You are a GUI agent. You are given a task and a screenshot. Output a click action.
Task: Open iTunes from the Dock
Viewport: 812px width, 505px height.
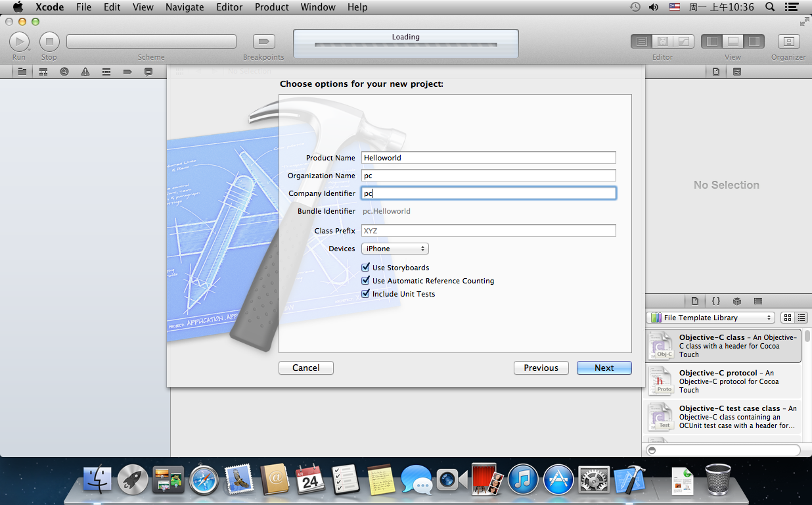coord(523,480)
